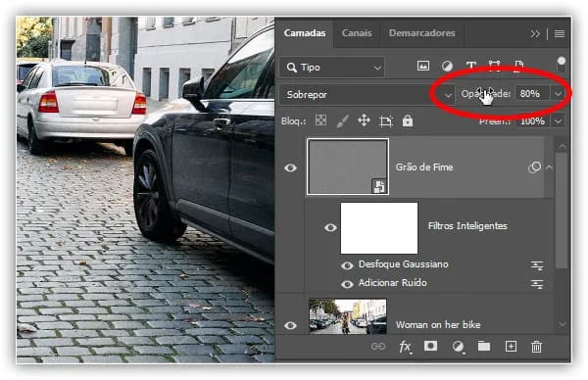The width and height of the screenshot is (588, 380).
Task: Select Woman on her bike thumbnail
Action: [347, 316]
